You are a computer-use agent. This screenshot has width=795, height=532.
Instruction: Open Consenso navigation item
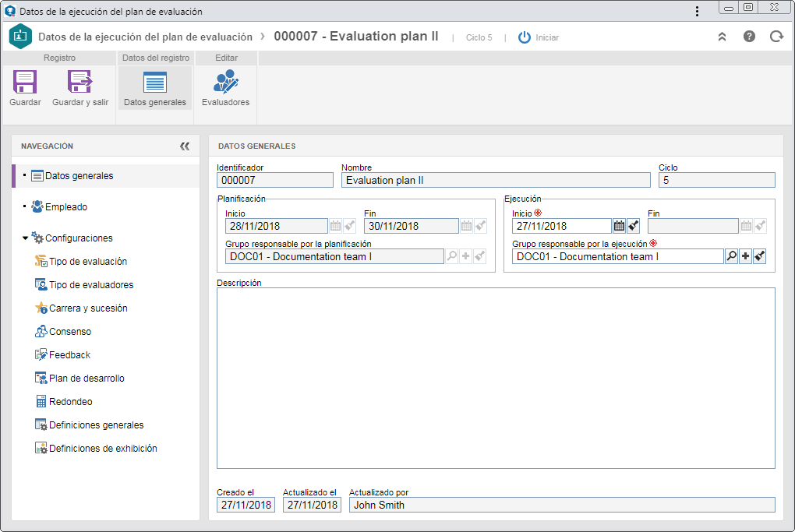[70, 331]
